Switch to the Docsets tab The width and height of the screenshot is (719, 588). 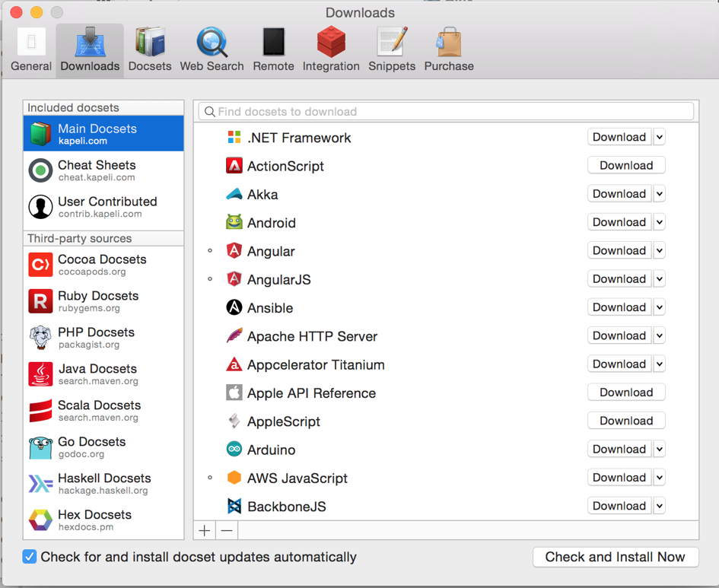pyautogui.click(x=150, y=49)
